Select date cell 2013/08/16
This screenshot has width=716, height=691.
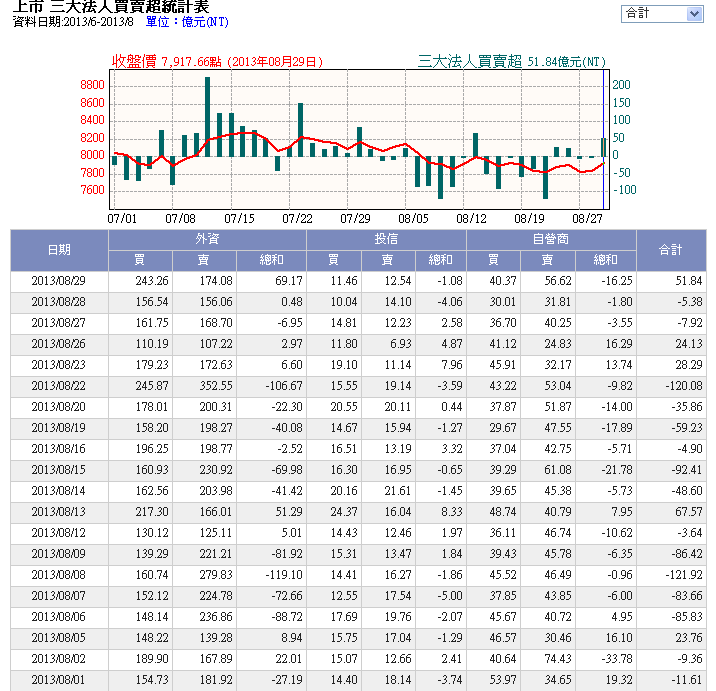[x=58, y=449]
